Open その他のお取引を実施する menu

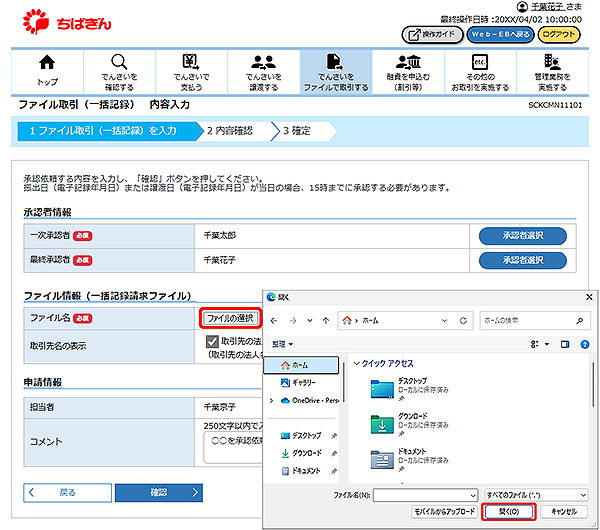[x=480, y=72]
